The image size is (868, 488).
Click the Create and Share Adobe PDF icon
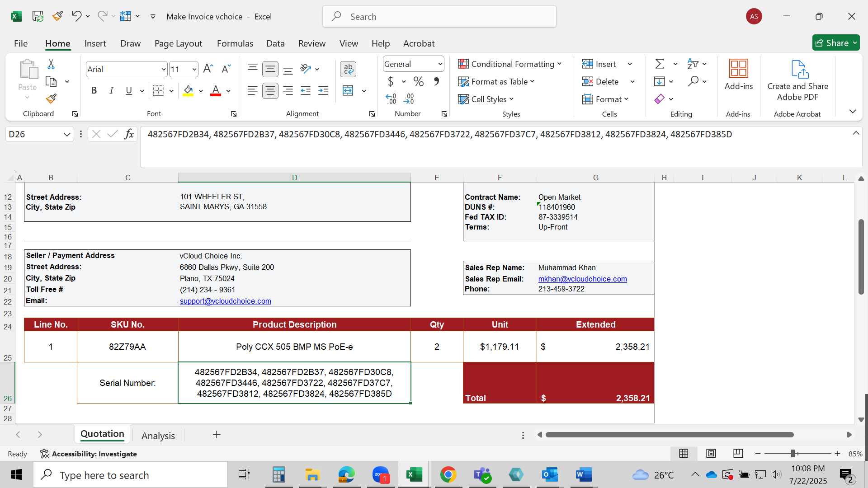799,69
